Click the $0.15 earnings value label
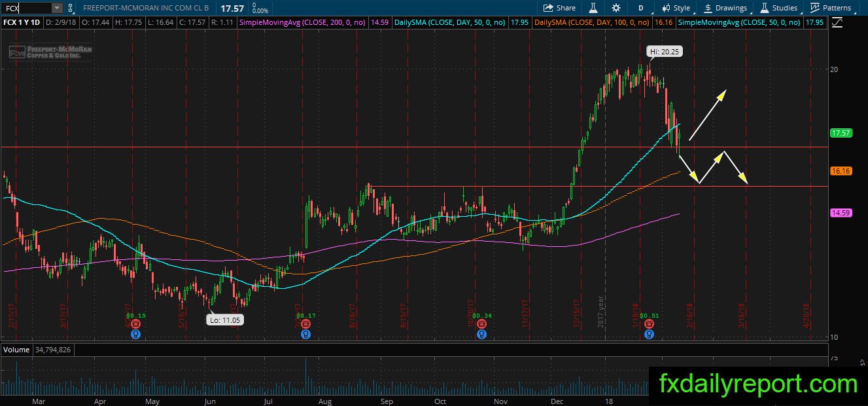 136,316
